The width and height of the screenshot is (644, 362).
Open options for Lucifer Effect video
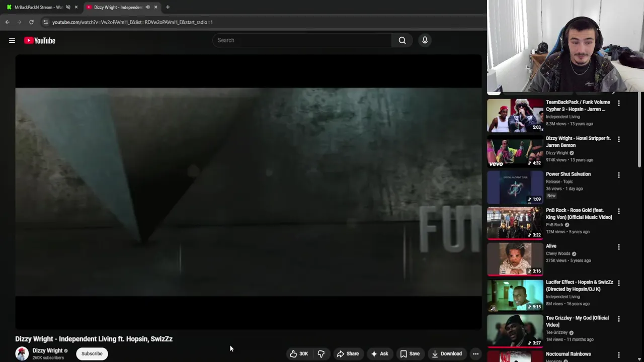tap(619, 283)
